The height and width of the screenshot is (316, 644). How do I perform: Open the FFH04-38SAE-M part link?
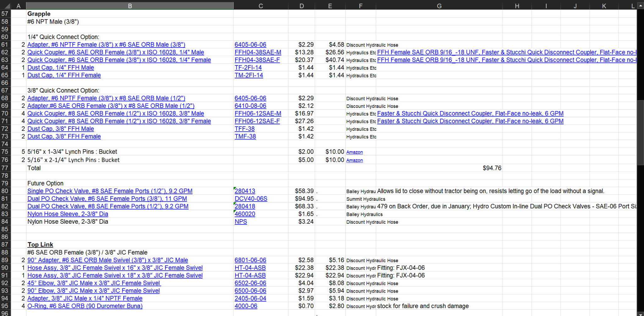258,52
